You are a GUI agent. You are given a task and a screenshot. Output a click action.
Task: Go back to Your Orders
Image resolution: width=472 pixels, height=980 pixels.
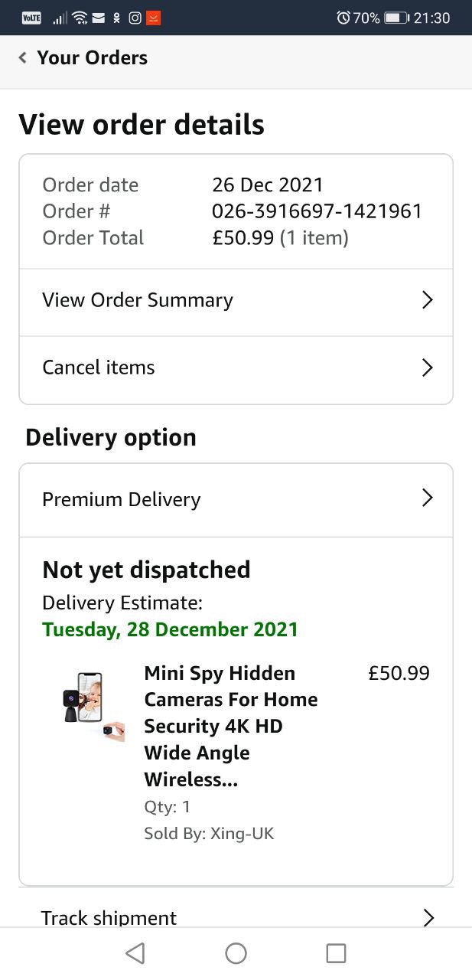pyautogui.click(x=92, y=57)
